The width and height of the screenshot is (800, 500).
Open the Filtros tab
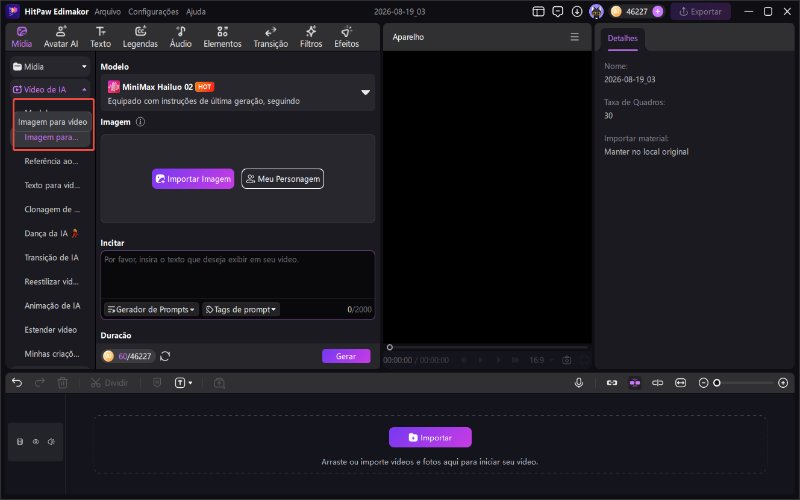(x=311, y=37)
